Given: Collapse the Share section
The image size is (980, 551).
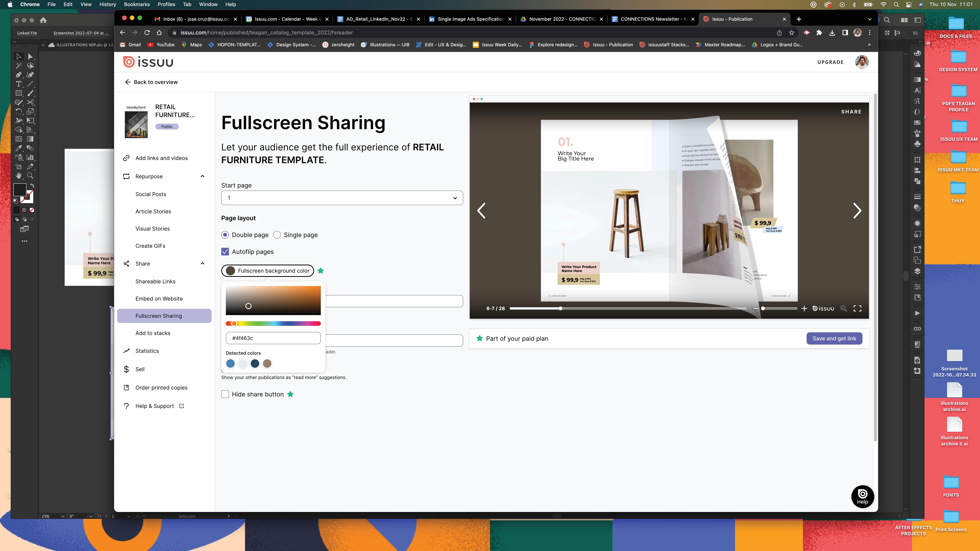Looking at the screenshot, I should pyautogui.click(x=202, y=263).
